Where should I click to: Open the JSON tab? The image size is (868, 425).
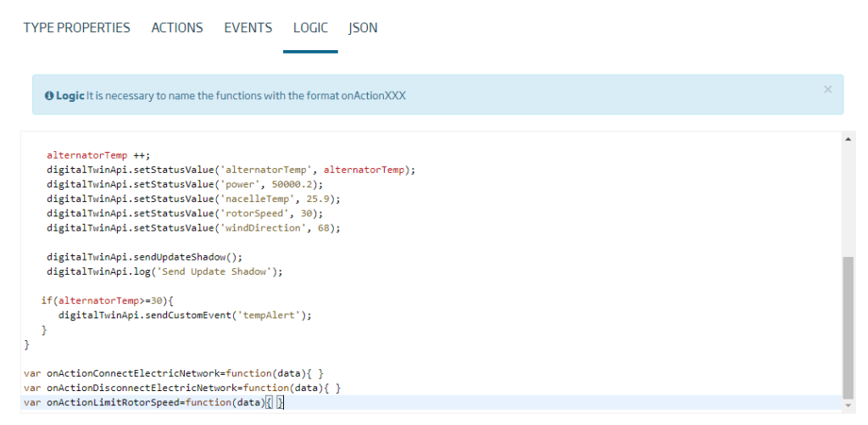click(363, 28)
